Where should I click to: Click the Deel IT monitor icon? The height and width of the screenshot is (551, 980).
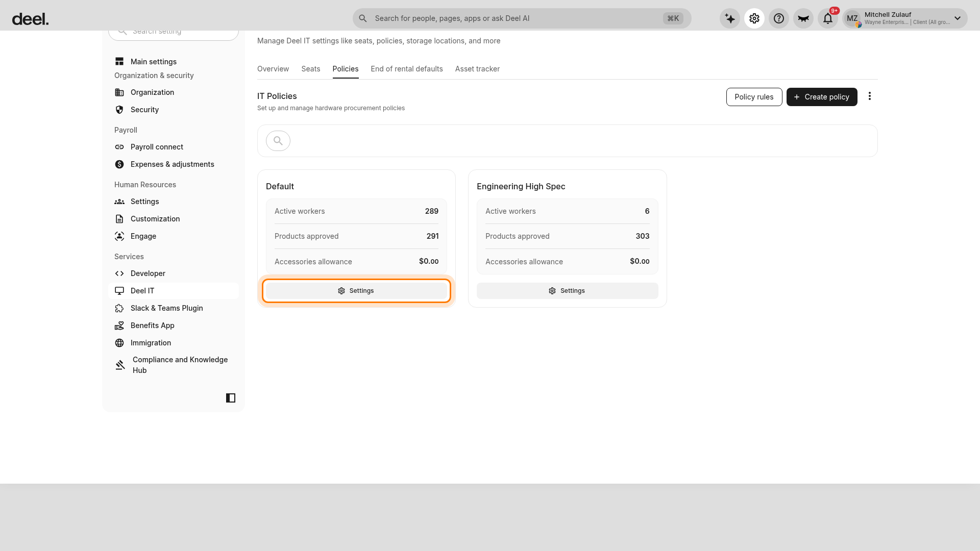pyautogui.click(x=119, y=291)
